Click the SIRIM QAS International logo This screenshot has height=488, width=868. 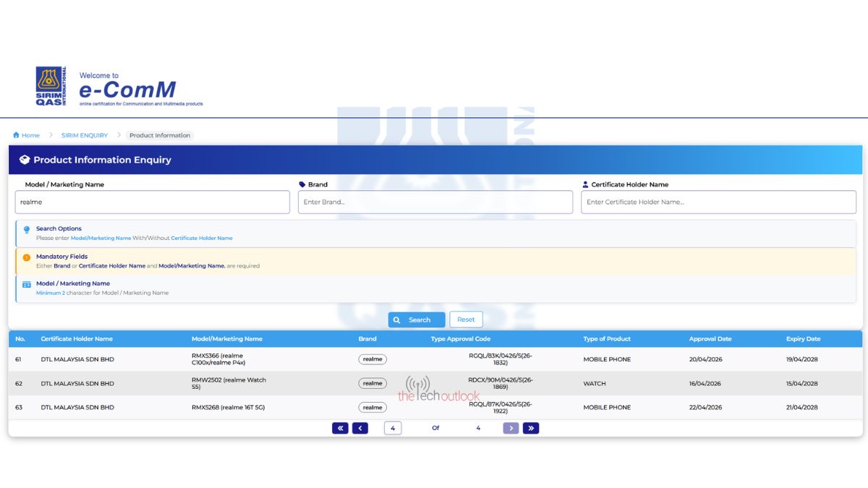pos(51,87)
